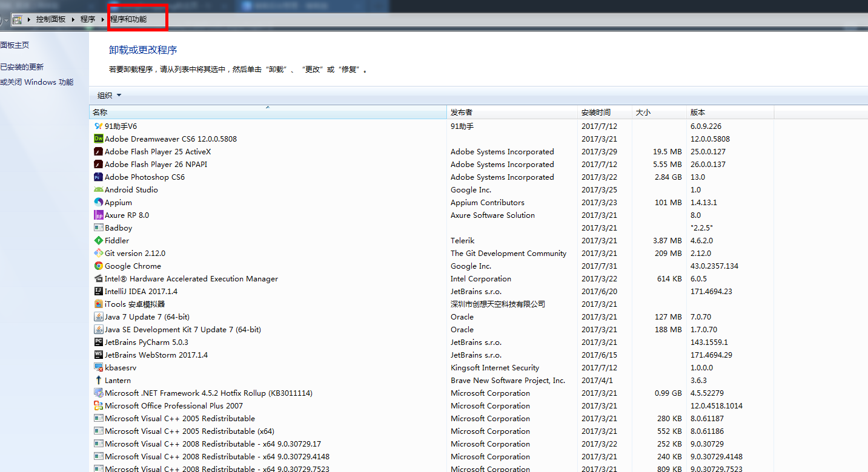
Task: Select the Fiddler icon
Action: 99,240
